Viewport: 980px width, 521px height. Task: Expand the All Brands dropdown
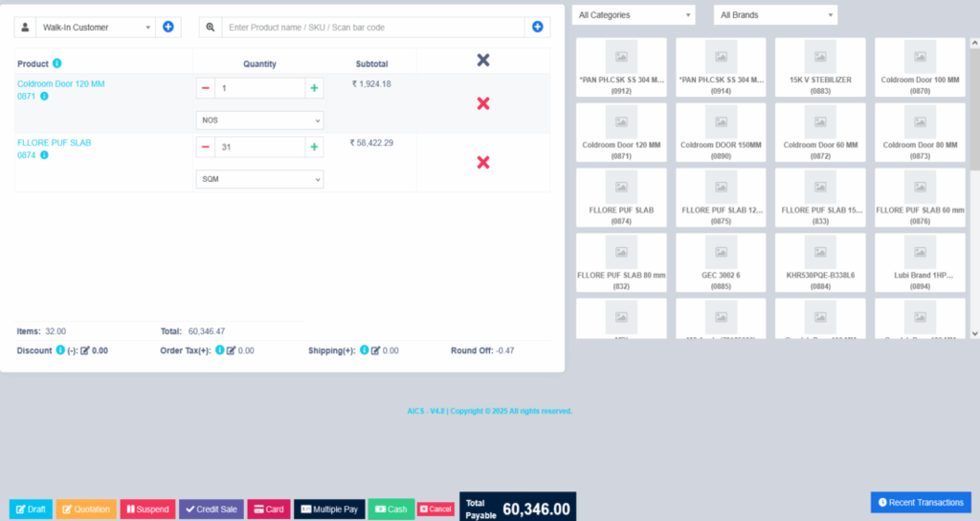click(775, 15)
